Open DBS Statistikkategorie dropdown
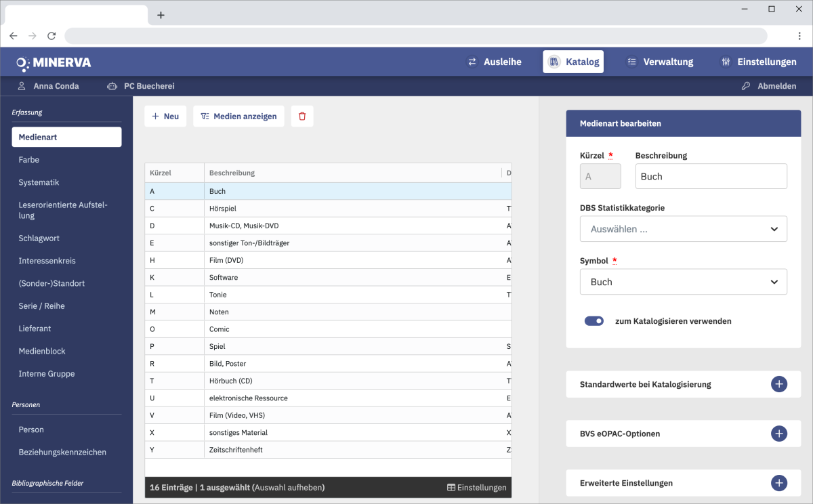The image size is (813, 504). tap(683, 229)
